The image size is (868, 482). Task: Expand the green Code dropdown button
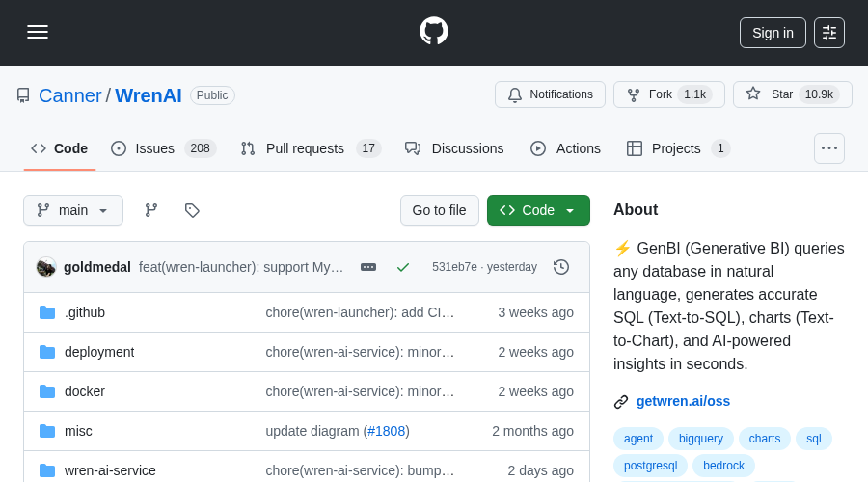(538, 210)
